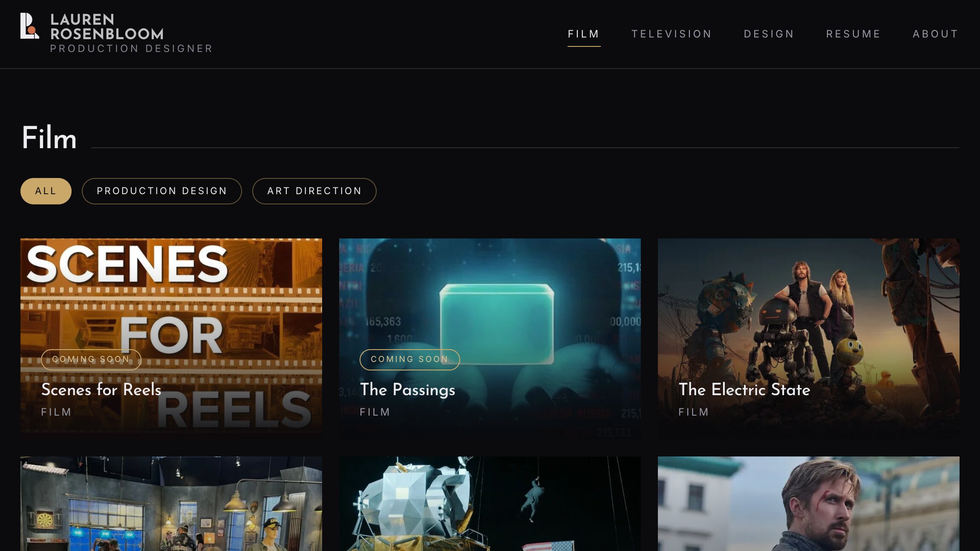Navigate to the About page
This screenshot has height=551, width=980.
936,34
